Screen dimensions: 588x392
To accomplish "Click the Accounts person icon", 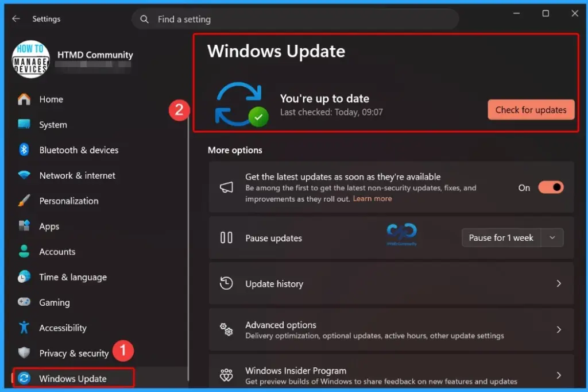I will [24, 251].
